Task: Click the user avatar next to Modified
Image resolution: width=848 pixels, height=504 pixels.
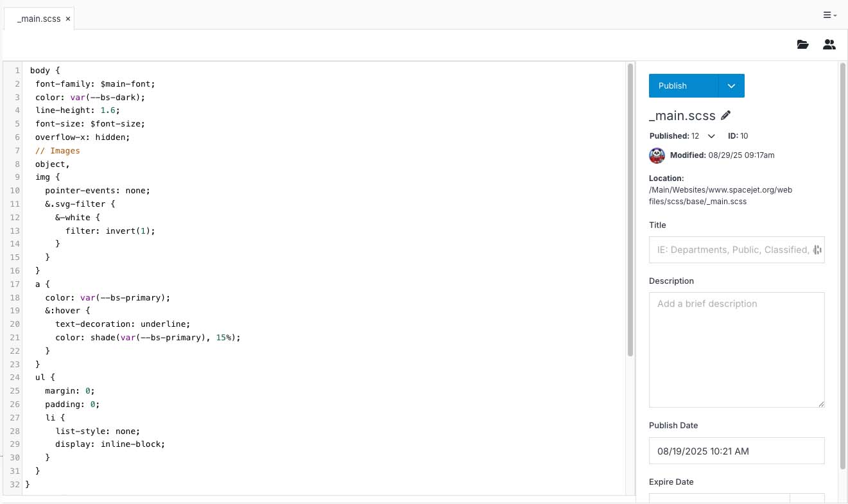Action: (x=657, y=155)
